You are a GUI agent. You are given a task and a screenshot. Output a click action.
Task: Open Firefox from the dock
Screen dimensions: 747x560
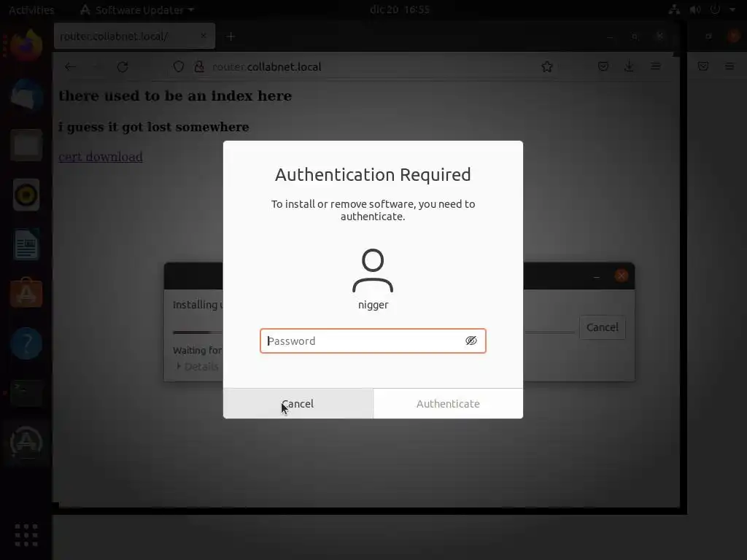(x=26, y=46)
